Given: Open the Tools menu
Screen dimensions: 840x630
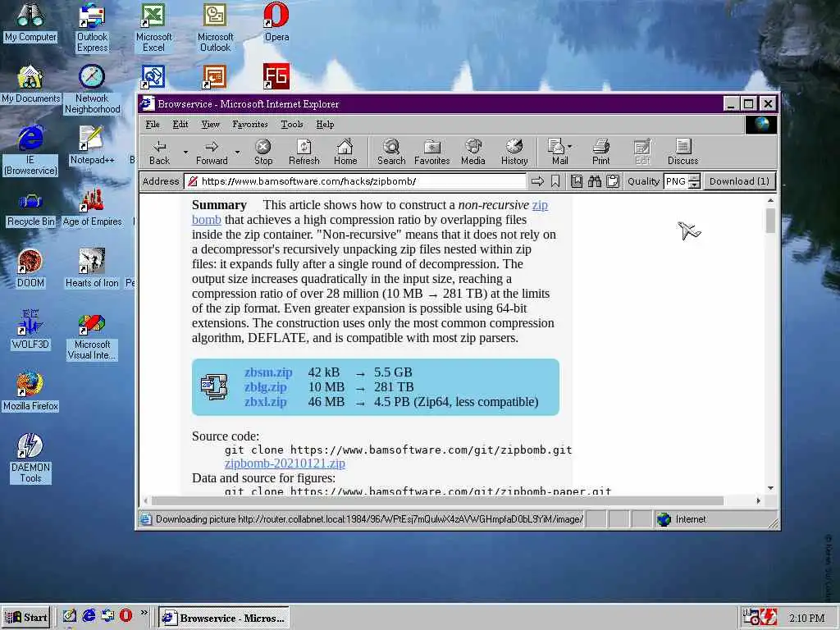Looking at the screenshot, I should (x=292, y=125).
